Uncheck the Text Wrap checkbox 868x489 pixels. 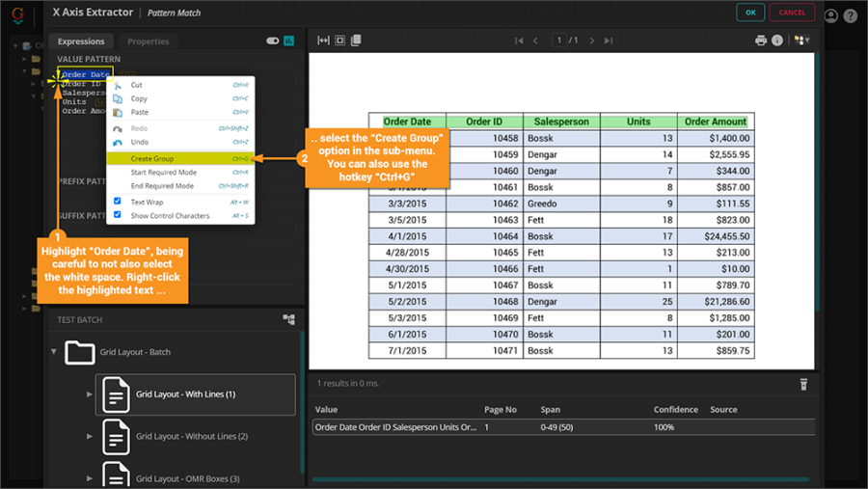click(118, 202)
